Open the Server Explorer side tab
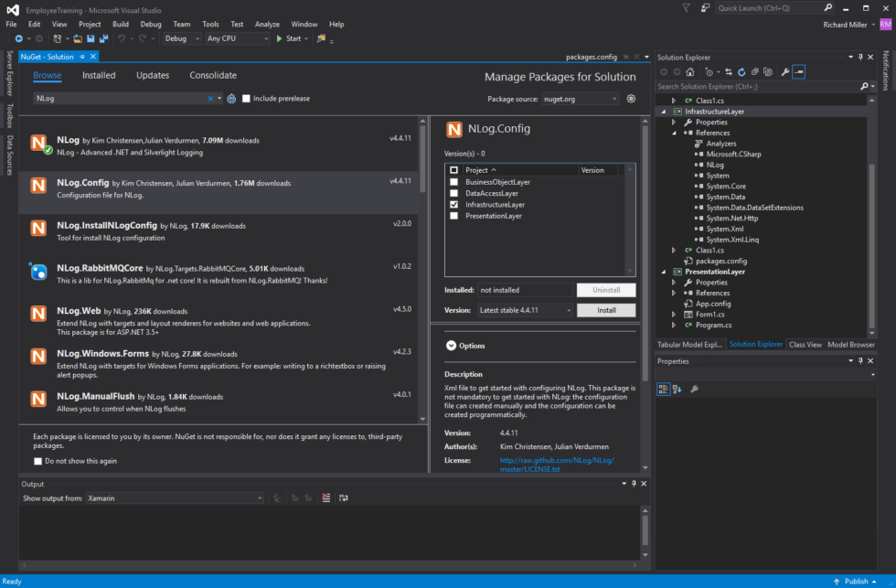Screen dimensions: 896x588 pos(9,73)
